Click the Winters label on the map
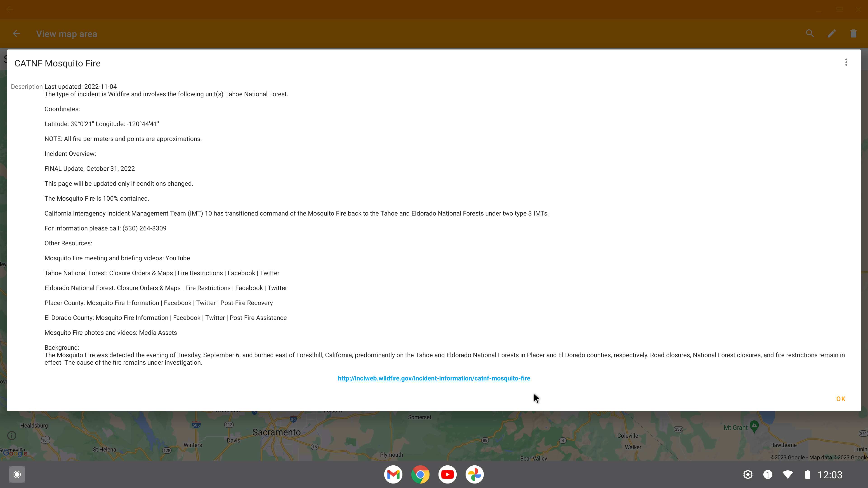The width and height of the screenshot is (868, 488). pyautogui.click(x=193, y=445)
